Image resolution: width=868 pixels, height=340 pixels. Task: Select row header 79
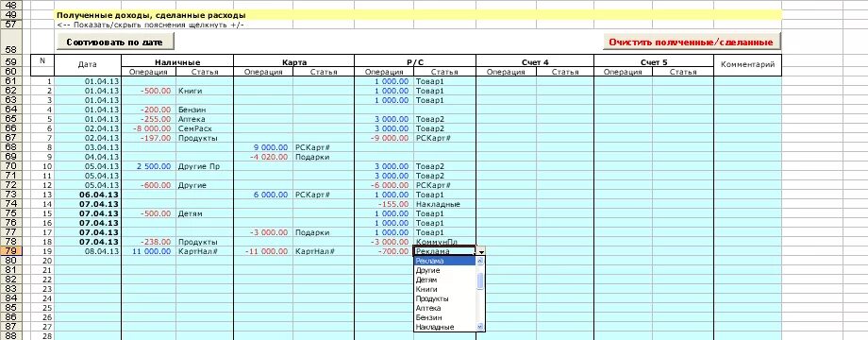tap(11, 251)
